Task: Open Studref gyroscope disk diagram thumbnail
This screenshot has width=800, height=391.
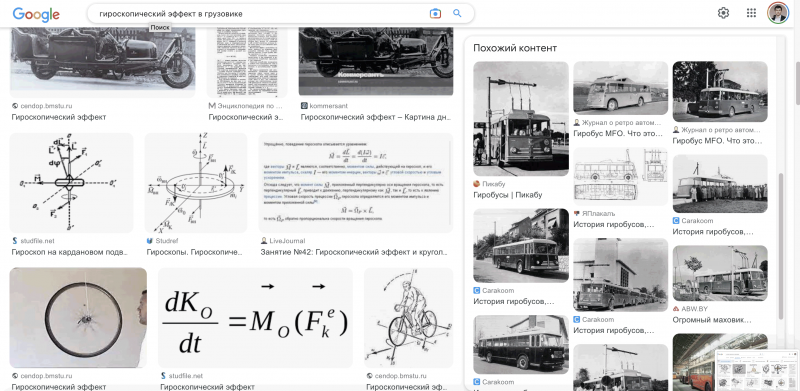Action: point(196,183)
